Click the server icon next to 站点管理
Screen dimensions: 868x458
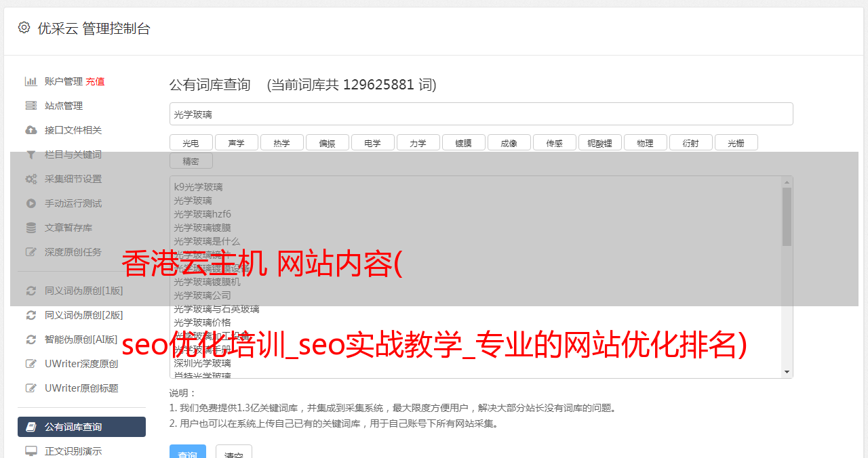click(x=31, y=106)
